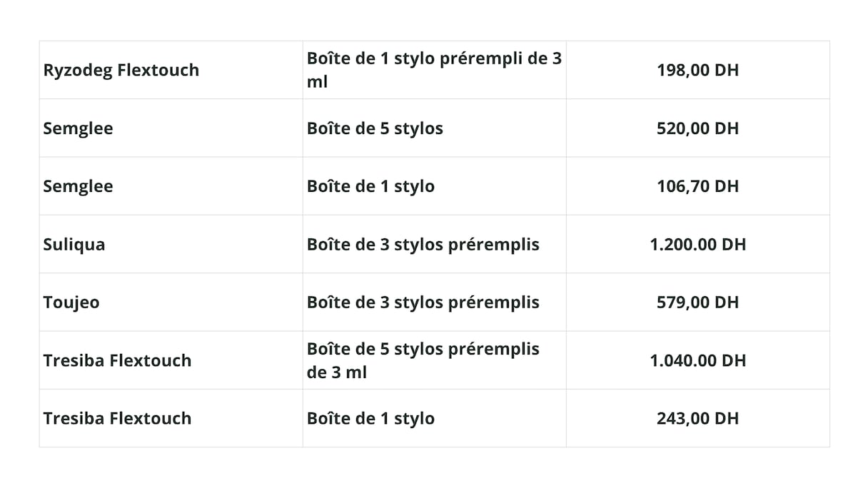Click the 106,70 DH price
Image resolution: width=868 pixels, height=488 pixels.
point(697,186)
